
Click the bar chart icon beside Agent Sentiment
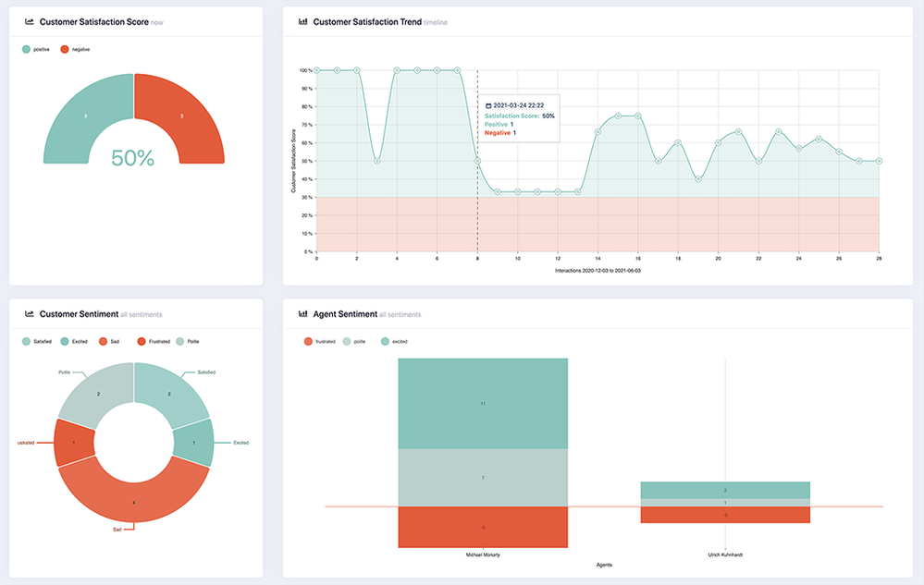click(x=302, y=313)
